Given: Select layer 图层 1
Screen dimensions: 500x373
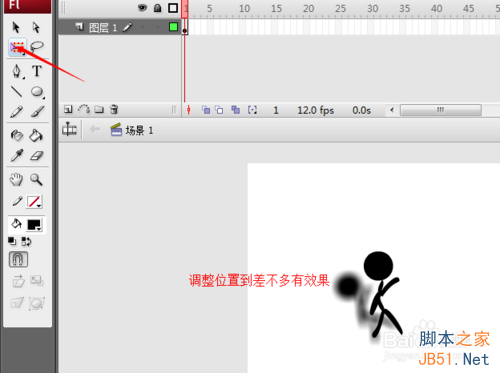Looking at the screenshot, I should 103,28.
